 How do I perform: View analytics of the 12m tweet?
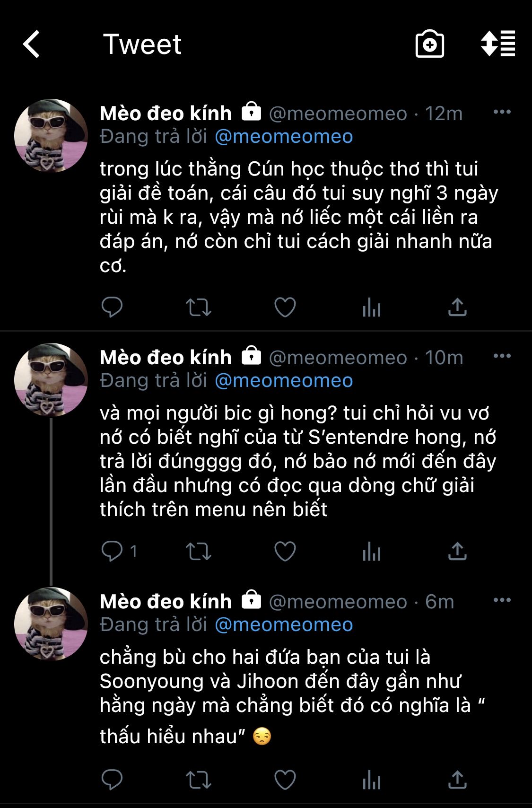(x=372, y=307)
